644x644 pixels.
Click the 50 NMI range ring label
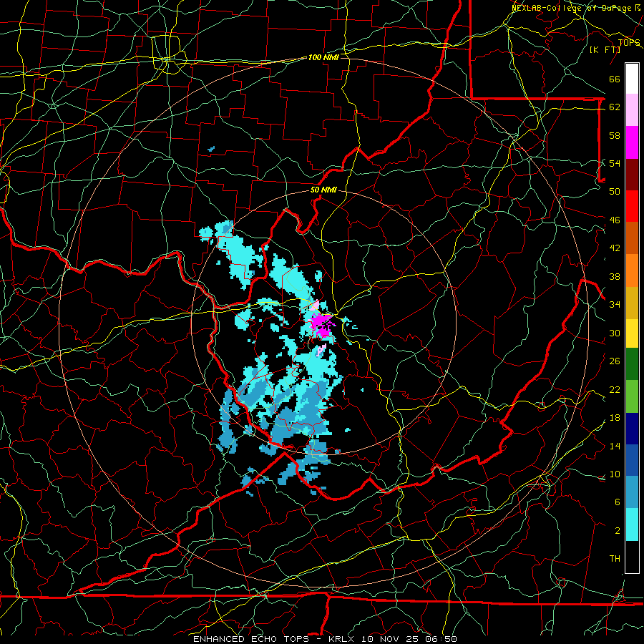click(323, 190)
